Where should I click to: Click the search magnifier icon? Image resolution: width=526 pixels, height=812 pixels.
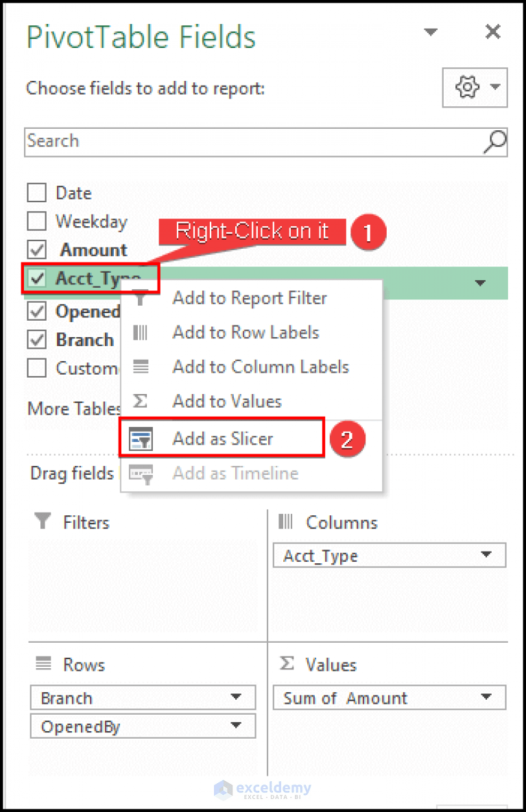click(493, 142)
